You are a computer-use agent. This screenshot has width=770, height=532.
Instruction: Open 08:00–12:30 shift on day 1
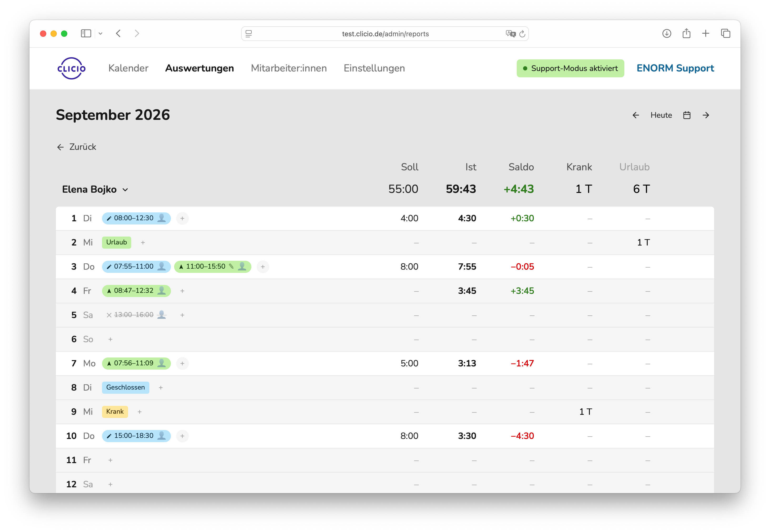(x=136, y=218)
